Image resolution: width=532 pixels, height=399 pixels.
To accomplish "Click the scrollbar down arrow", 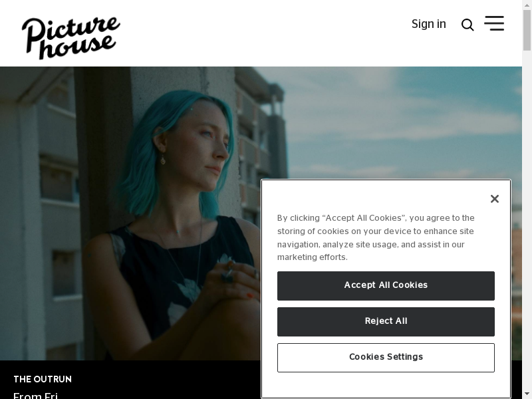I will [x=527, y=395].
